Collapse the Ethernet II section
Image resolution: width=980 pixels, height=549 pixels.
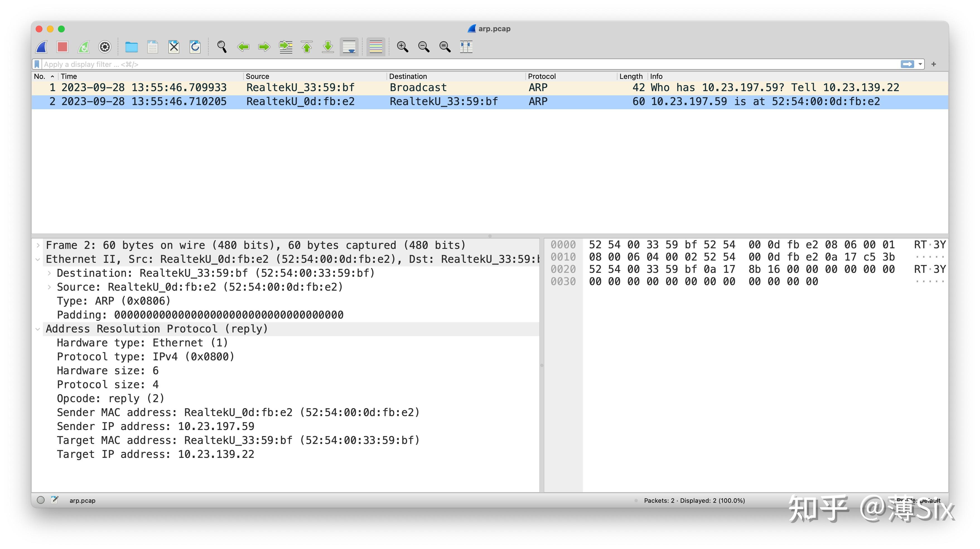38,259
